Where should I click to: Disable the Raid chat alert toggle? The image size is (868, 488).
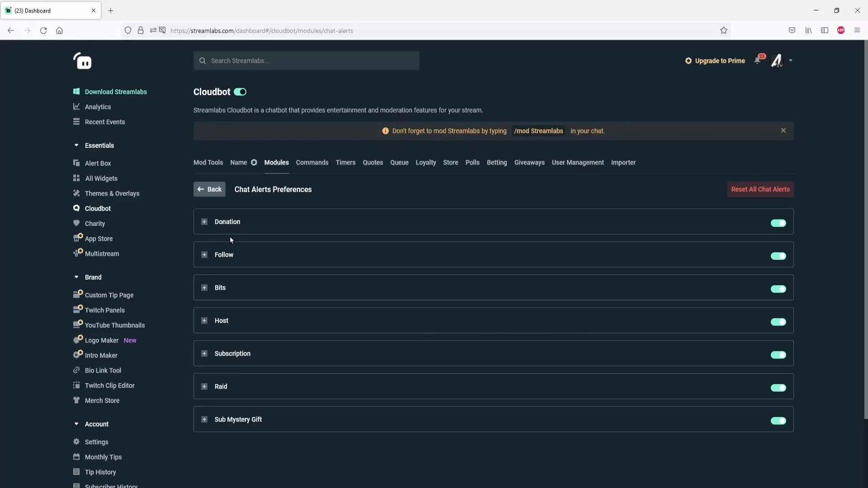(x=778, y=388)
